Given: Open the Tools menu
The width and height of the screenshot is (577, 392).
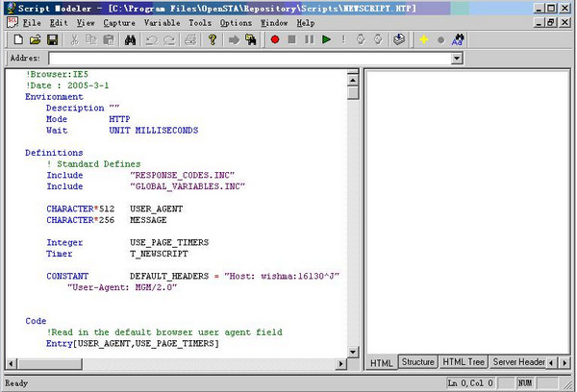Looking at the screenshot, I should [x=201, y=21].
